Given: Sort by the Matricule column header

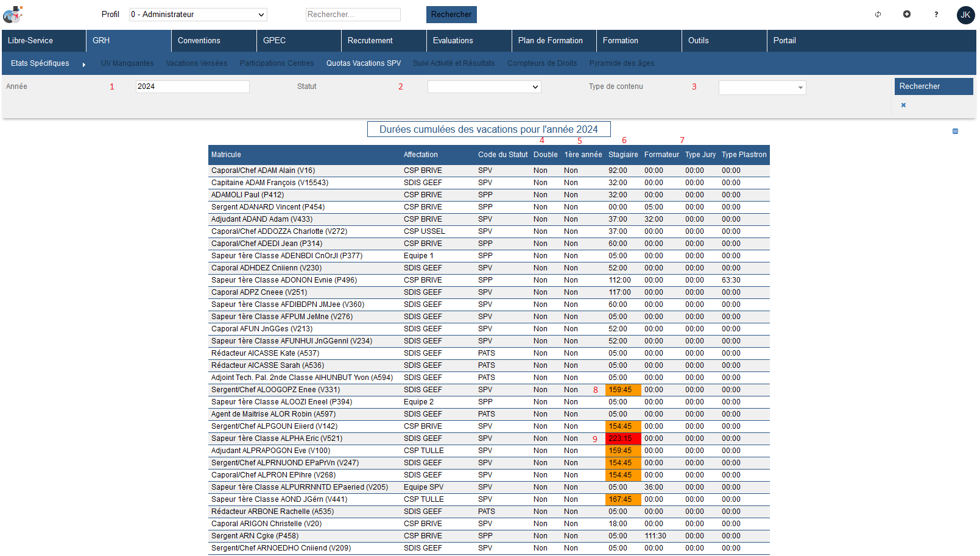Looking at the screenshot, I should pyautogui.click(x=226, y=155).
